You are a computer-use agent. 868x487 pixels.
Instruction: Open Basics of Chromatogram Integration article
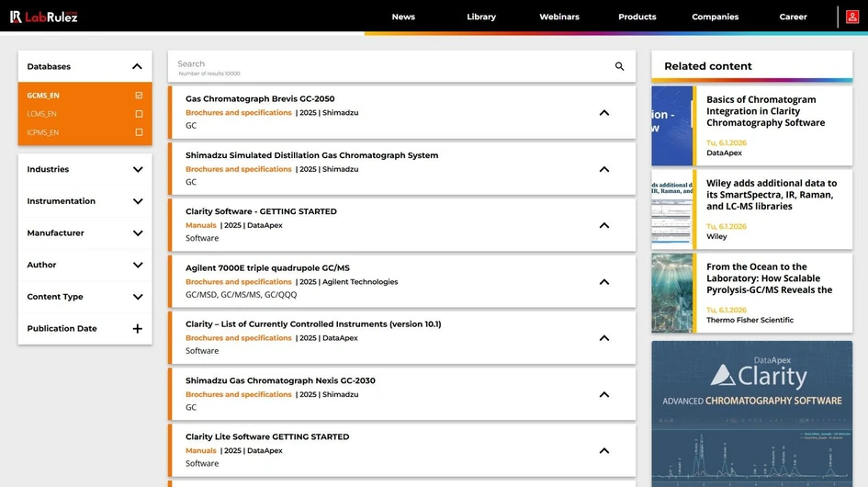coord(765,111)
